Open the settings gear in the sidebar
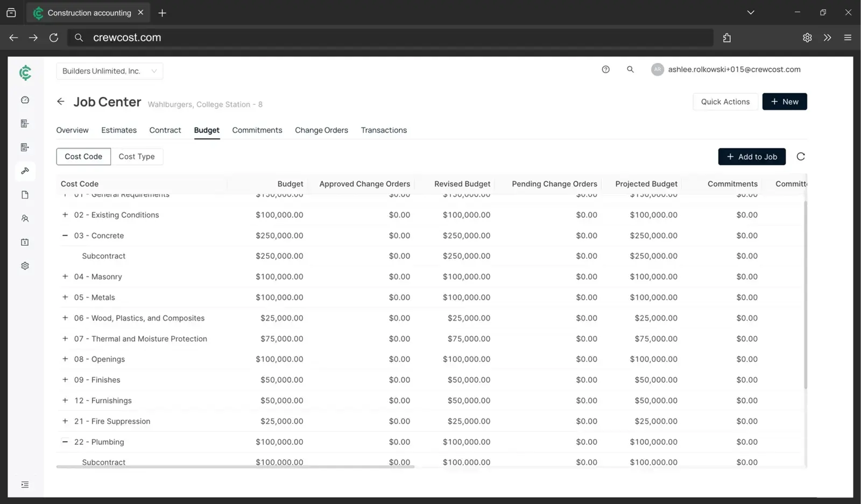Screen dimensions: 861x504 (x=25, y=265)
